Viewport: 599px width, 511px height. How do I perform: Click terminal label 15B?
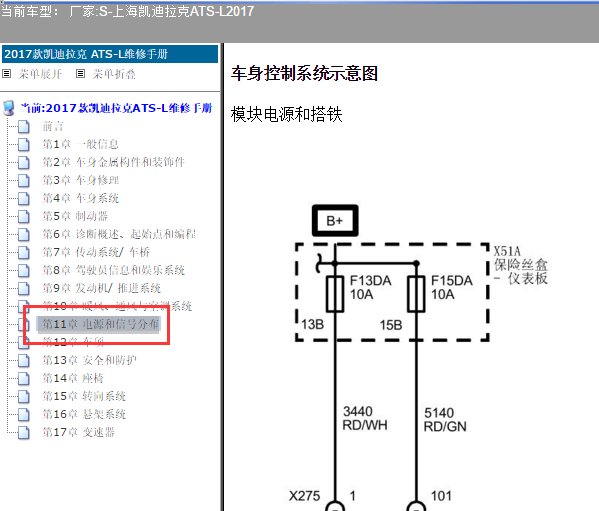(x=391, y=325)
